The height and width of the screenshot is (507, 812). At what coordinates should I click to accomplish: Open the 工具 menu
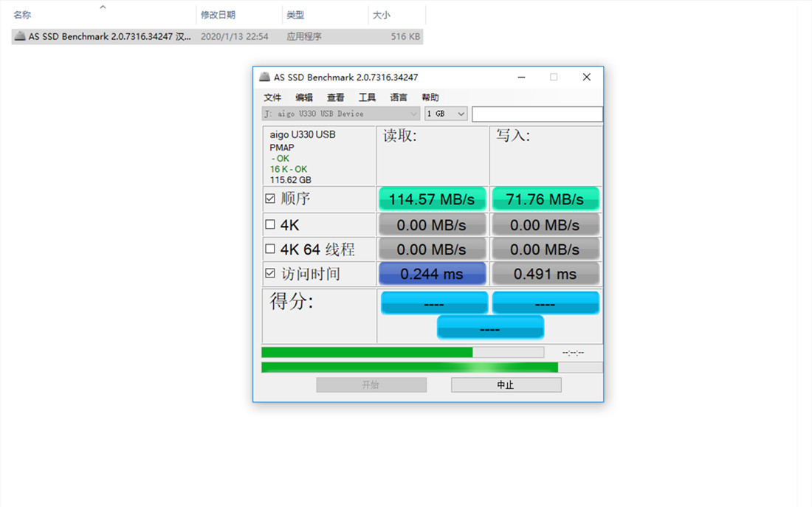coord(367,97)
